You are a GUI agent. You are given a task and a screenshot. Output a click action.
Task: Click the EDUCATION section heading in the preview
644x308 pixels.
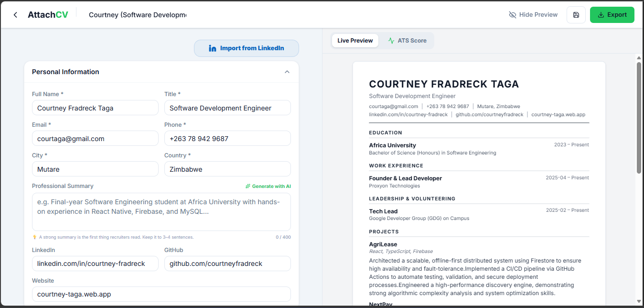[x=386, y=132]
